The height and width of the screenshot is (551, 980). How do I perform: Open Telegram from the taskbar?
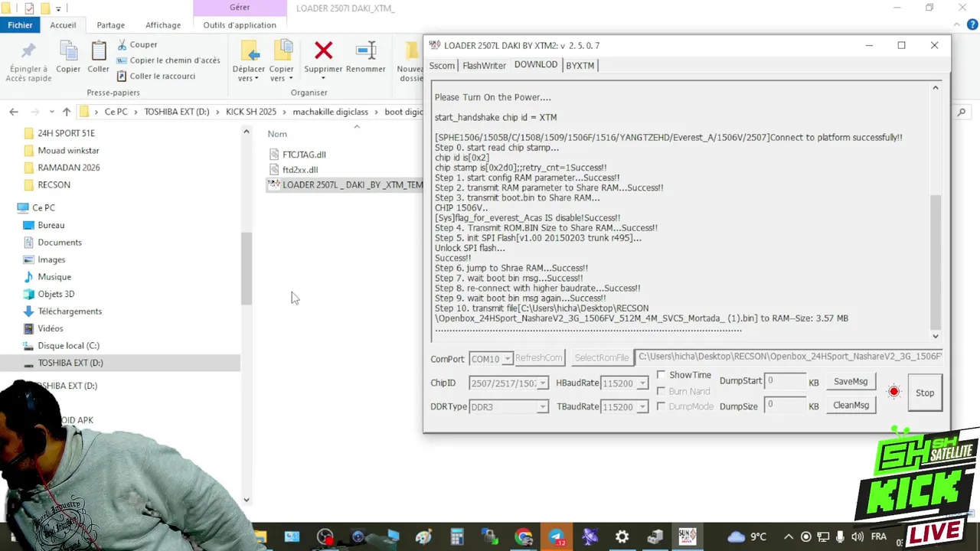click(x=557, y=537)
